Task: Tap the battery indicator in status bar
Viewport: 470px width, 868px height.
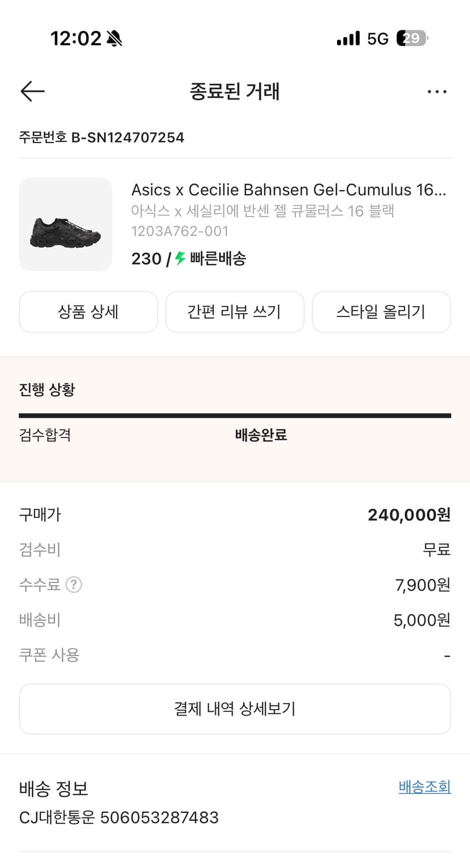Action: click(412, 39)
